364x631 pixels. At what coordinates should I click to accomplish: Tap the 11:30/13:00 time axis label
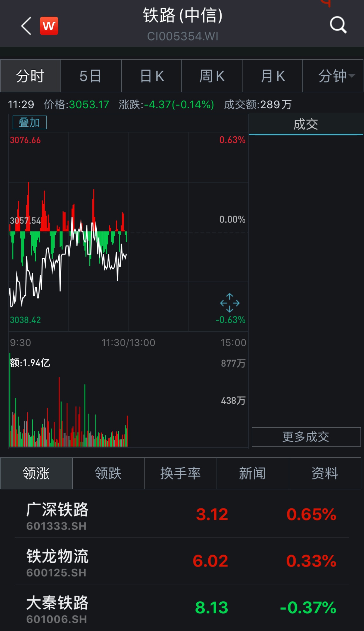point(128,343)
